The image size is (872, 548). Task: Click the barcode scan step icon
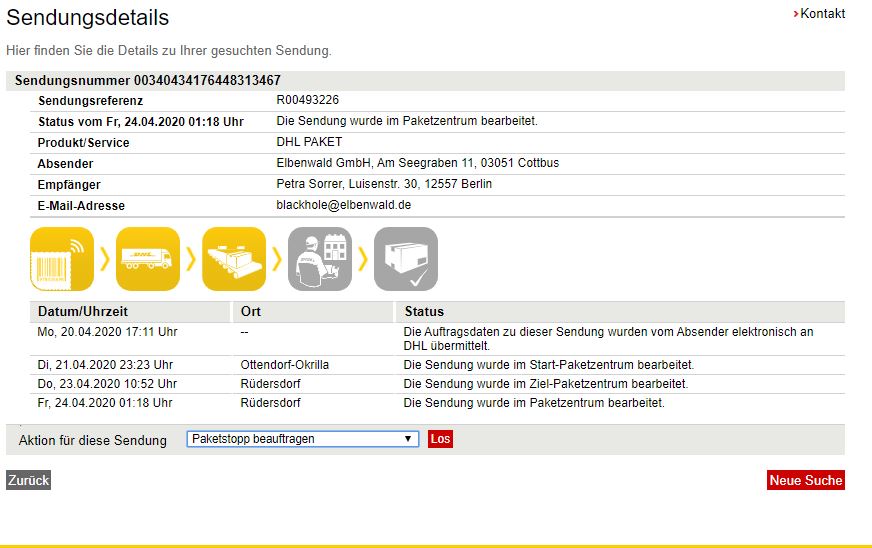pyautogui.click(x=62, y=259)
